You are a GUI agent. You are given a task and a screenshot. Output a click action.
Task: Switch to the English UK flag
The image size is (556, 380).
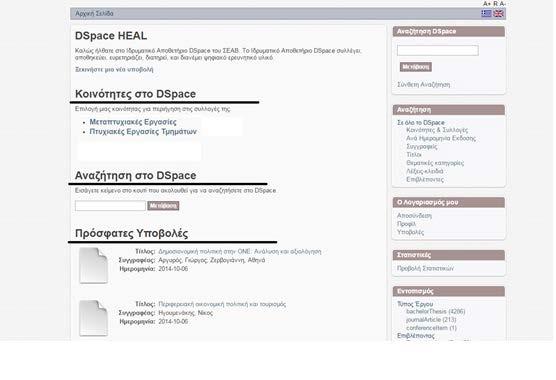coord(498,13)
